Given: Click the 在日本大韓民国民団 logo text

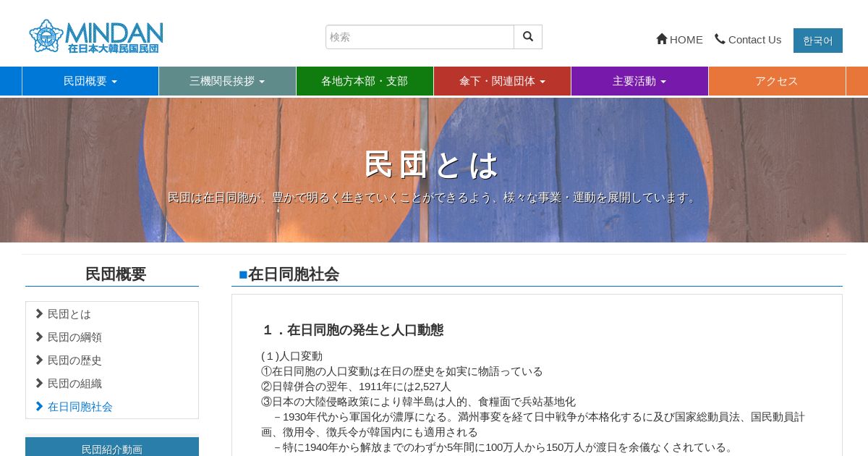Looking at the screenshot, I should pos(113,48).
